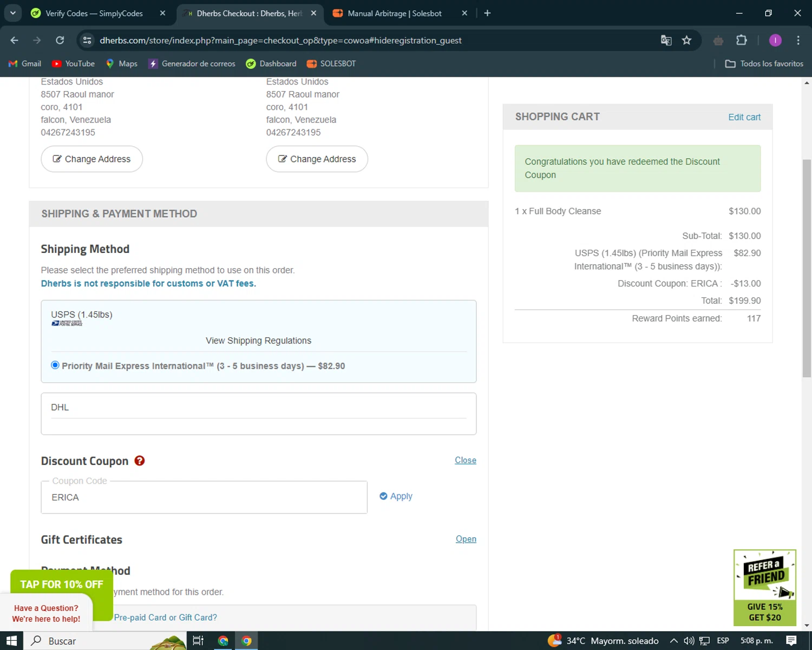Focus the dherbs.com address bar URL

click(x=280, y=40)
